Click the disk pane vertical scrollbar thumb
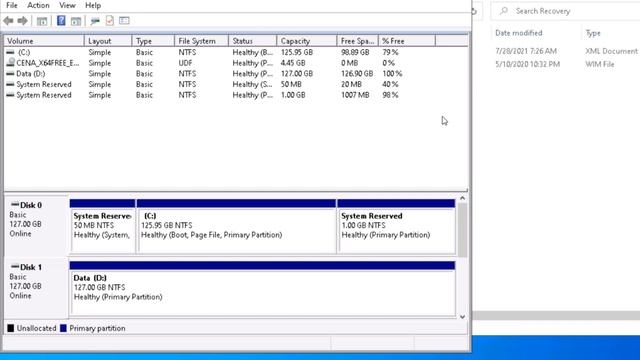The height and width of the screenshot is (360, 640). (x=462, y=230)
